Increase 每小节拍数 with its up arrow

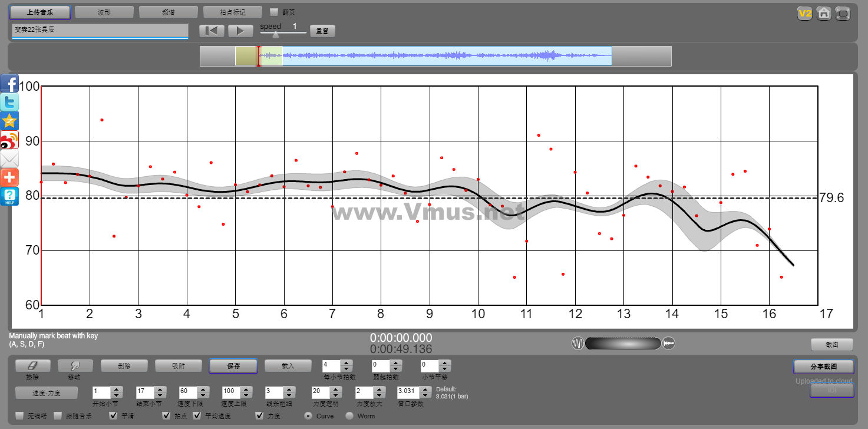pos(346,363)
